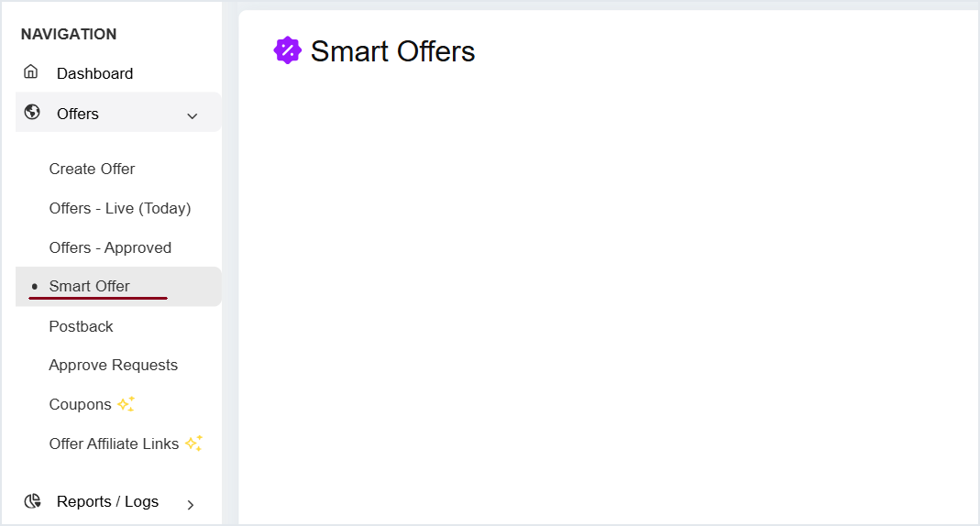Select the Smart Offer submenu item
The width and height of the screenshot is (980, 526).
pyautogui.click(x=90, y=286)
